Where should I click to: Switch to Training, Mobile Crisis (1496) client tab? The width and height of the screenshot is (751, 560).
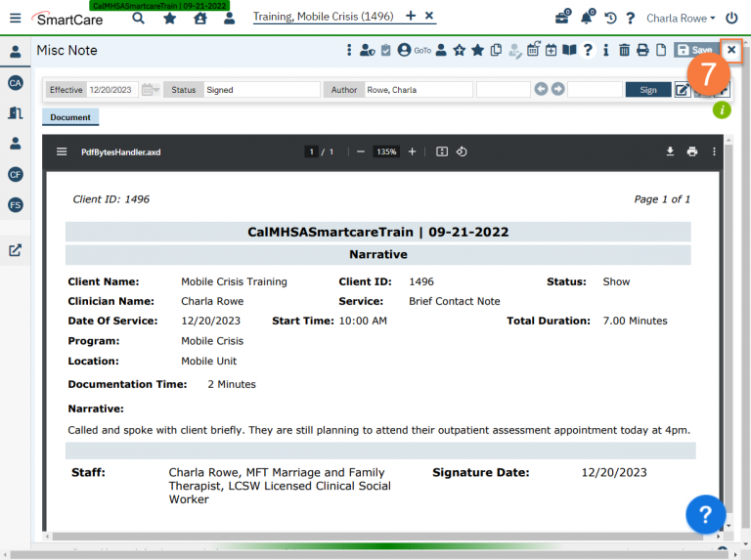(324, 17)
